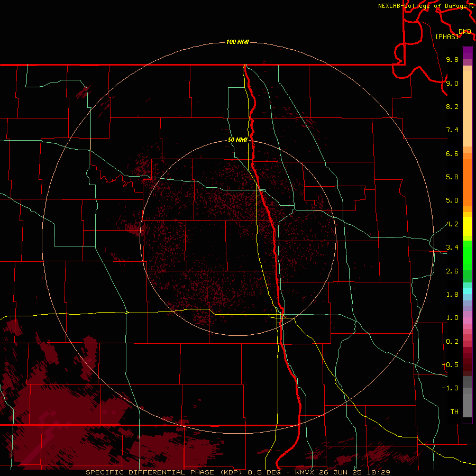Click the TH label on the color scale
The height and width of the screenshot is (476, 476).
tap(454, 412)
